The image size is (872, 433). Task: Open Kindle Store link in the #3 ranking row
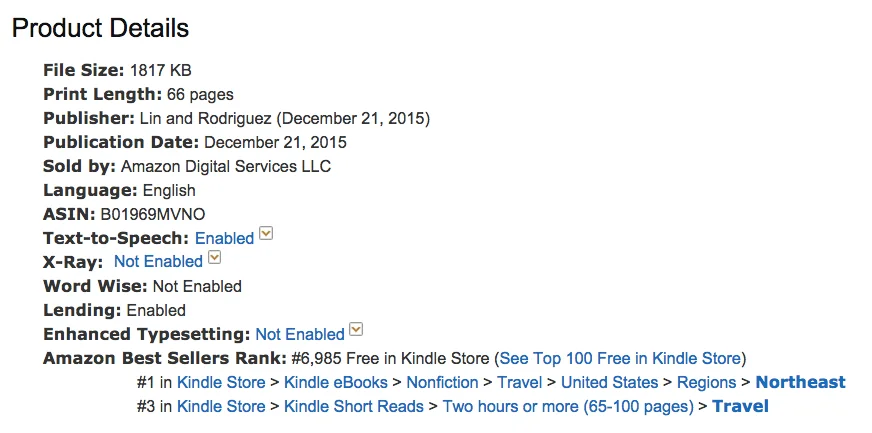pyautogui.click(x=221, y=406)
